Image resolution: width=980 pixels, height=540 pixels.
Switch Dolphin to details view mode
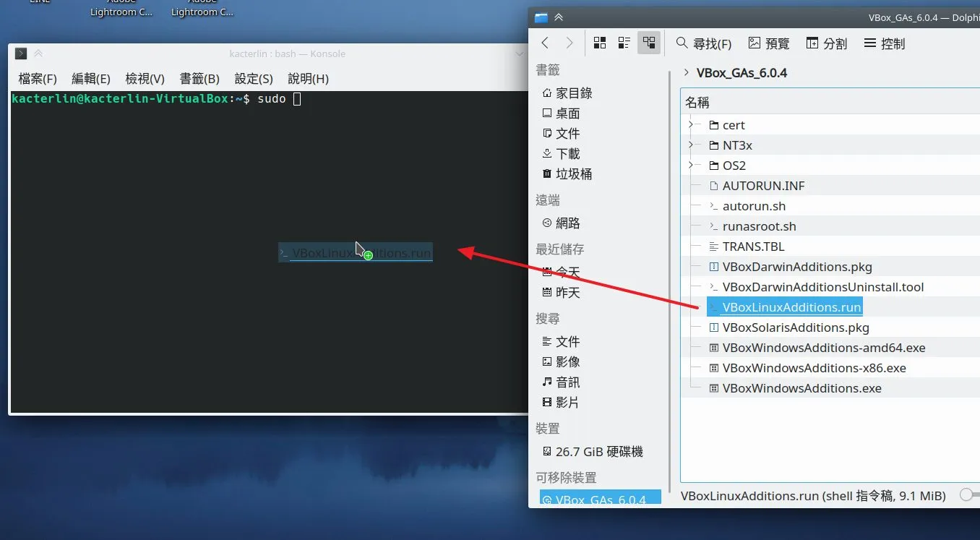(649, 43)
